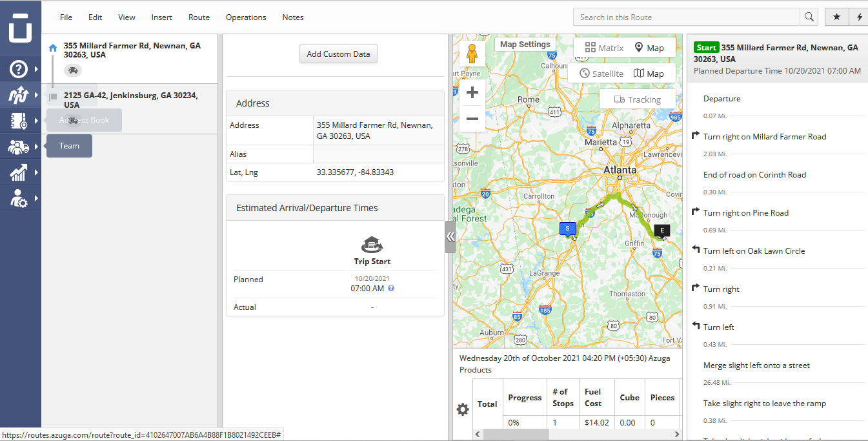This screenshot has width=868, height=441.
Task: Open the Operations menu
Action: pyautogui.click(x=246, y=17)
